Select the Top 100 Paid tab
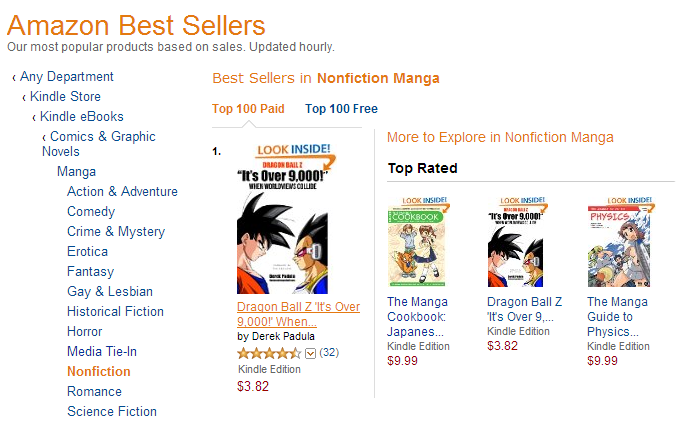 click(x=248, y=109)
